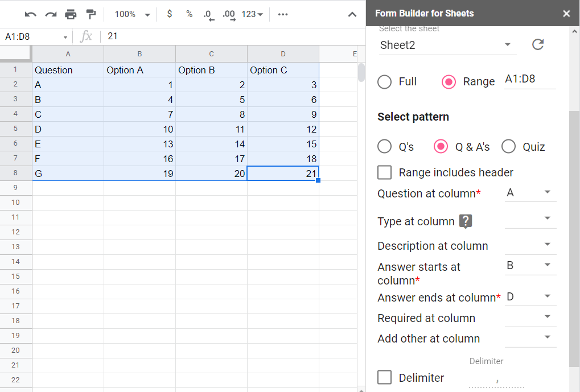The height and width of the screenshot is (392, 580).
Task: Format as currency with dollar icon
Action: [x=170, y=14]
